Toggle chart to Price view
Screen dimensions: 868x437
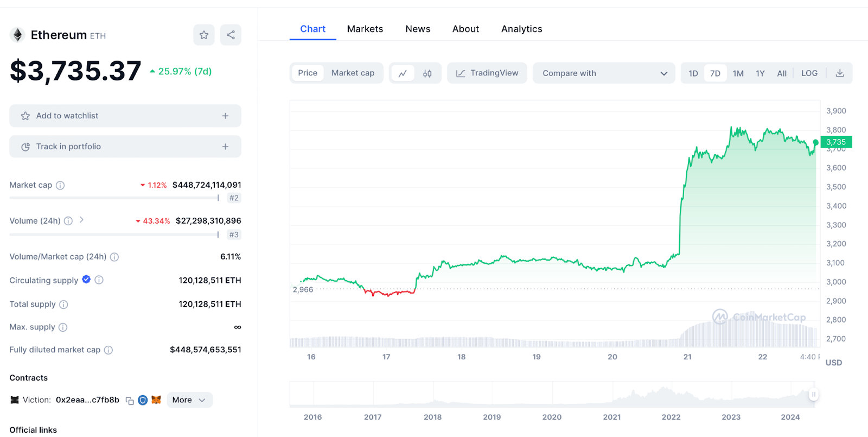pos(308,73)
